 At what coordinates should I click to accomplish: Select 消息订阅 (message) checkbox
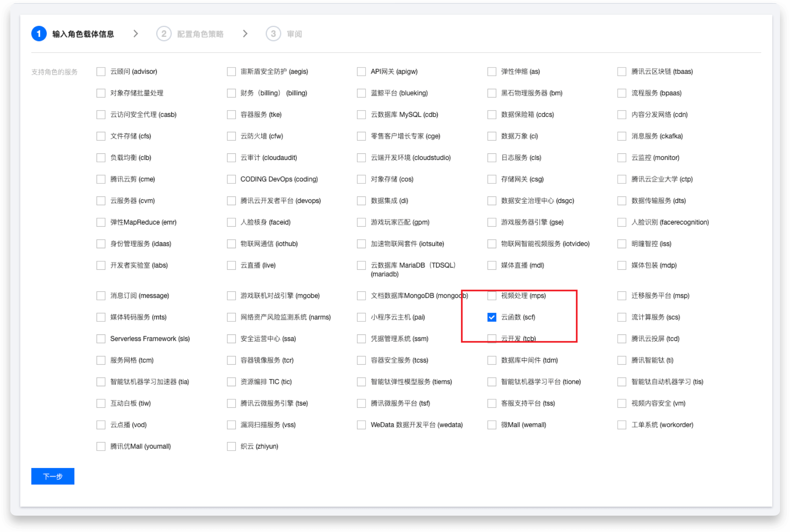(101, 296)
